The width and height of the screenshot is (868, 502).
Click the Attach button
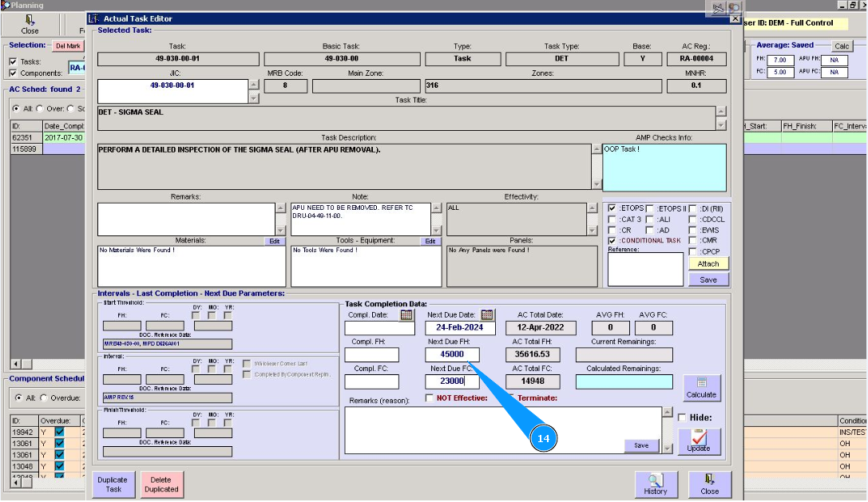[708, 264]
